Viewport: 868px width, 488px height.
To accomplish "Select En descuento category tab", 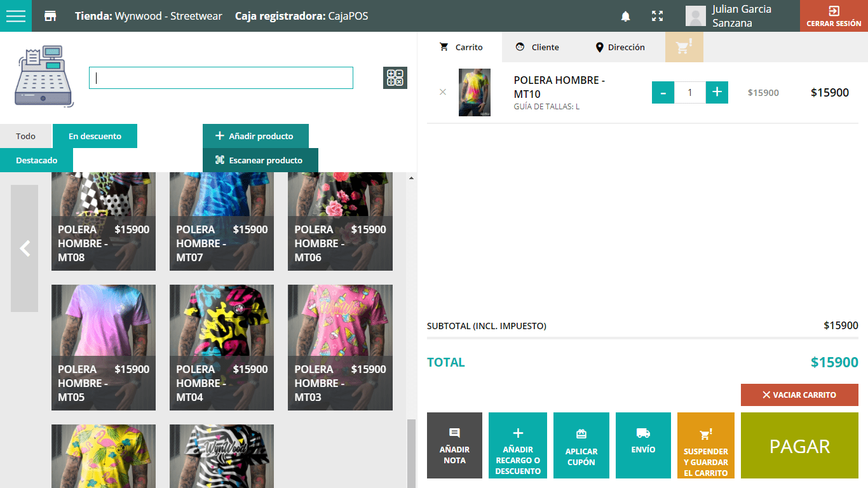I will pos(95,136).
